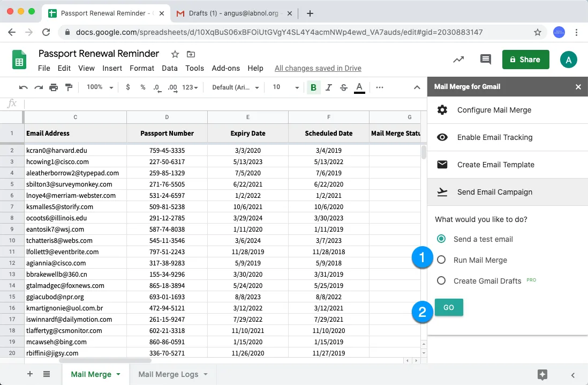Open the Explore button at bottom right
Image resolution: width=588 pixels, height=385 pixels.
[x=542, y=374]
